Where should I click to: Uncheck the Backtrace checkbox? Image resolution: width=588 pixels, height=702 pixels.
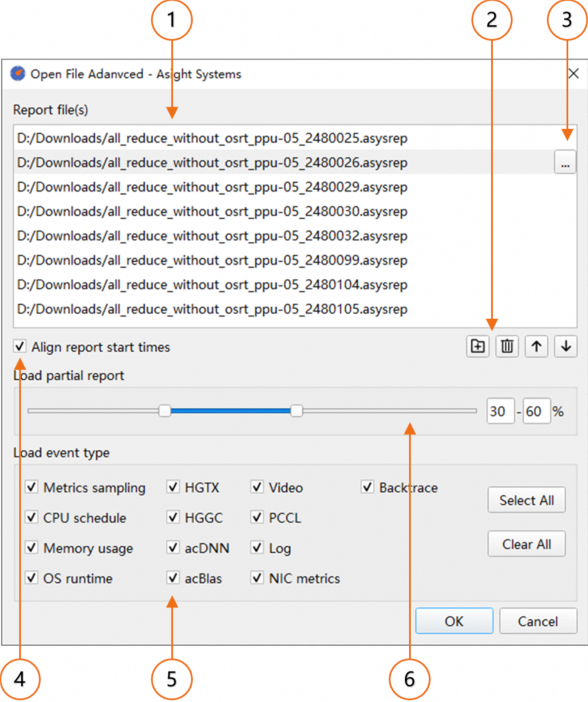(368, 486)
